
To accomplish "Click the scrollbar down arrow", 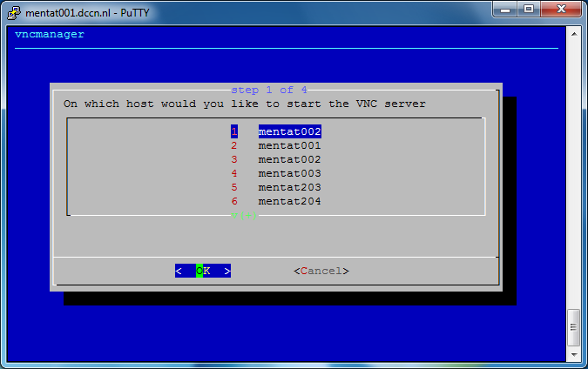I will [x=573, y=353].
